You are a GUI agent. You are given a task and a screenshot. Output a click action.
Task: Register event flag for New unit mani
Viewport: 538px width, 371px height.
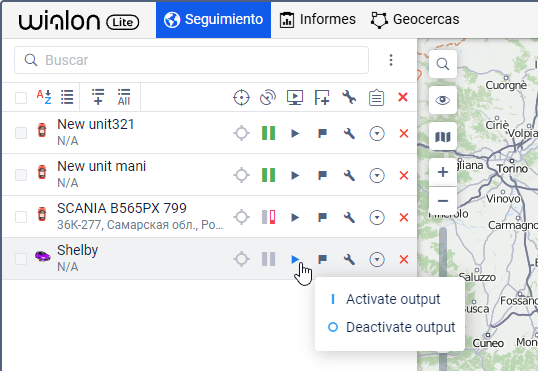(322, 175)
